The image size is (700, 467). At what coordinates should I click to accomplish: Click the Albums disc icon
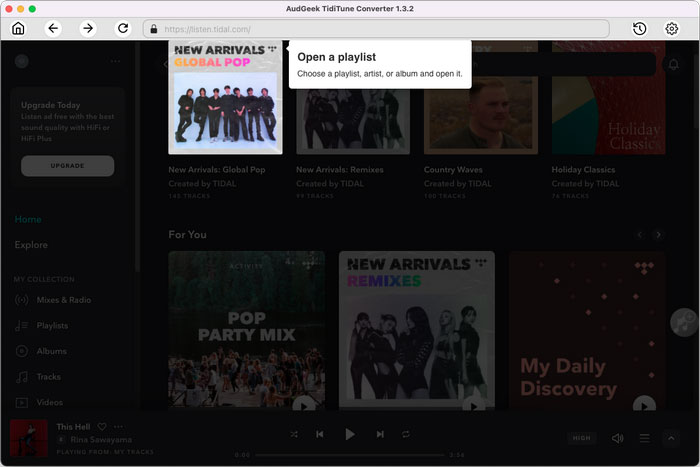(x=21, y=351)
